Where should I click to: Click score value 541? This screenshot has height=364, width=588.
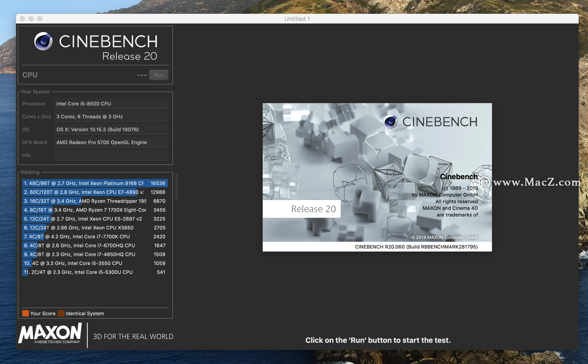161,272
